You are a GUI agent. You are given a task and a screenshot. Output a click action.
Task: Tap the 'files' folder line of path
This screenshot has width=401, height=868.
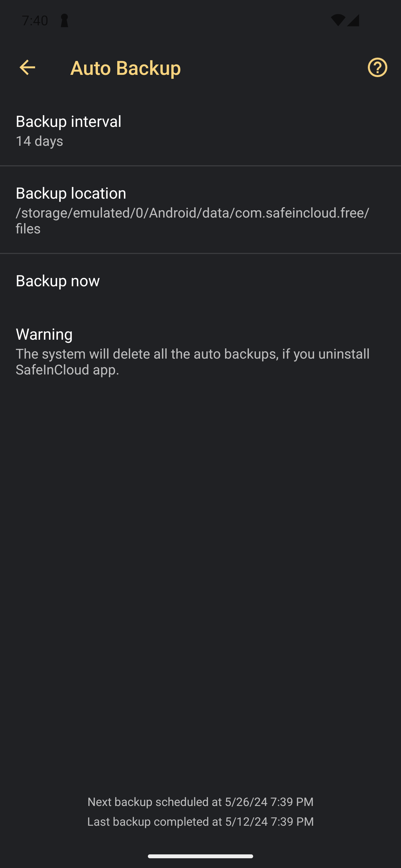pyautogui.click(x=28, y=229)
